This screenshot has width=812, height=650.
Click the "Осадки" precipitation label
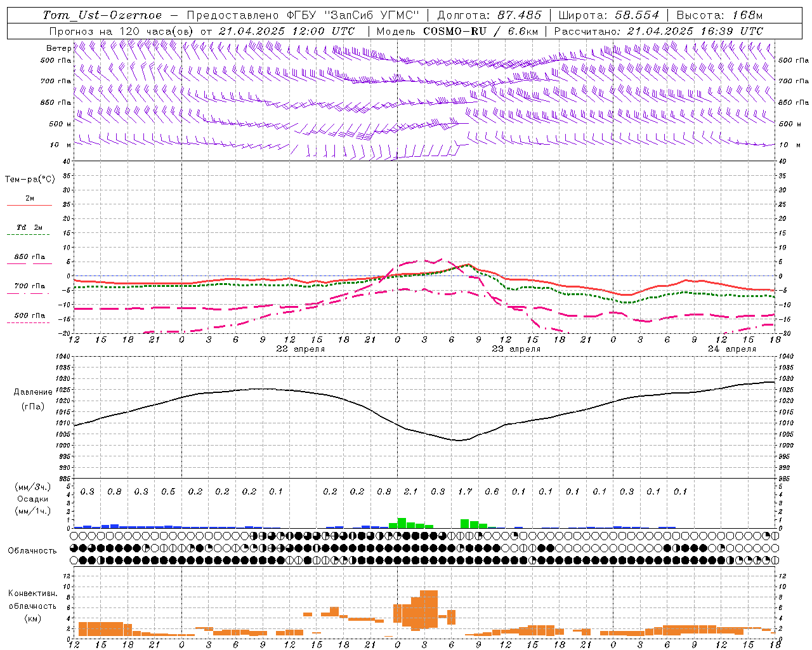[x=33, y=499]
